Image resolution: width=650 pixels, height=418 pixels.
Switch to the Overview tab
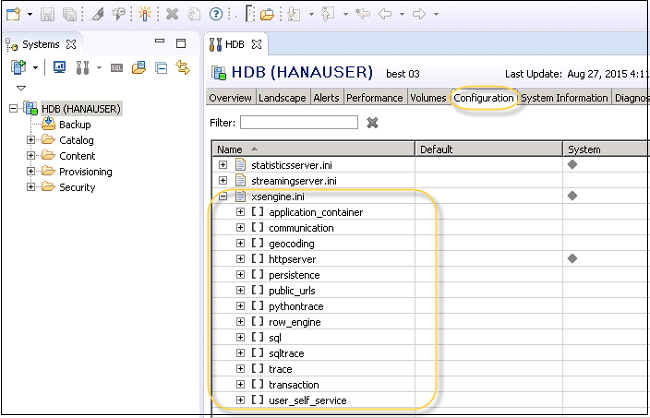click(230, 98)
